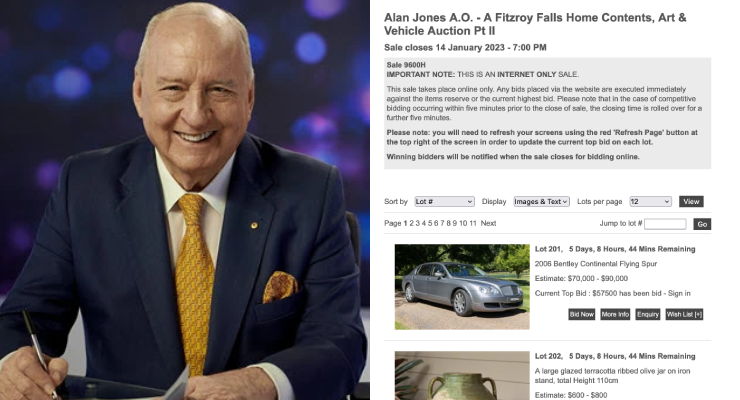Open the Lots per page dropdown
This screenshot has height=400, width=740.
[x=650, y=201]
